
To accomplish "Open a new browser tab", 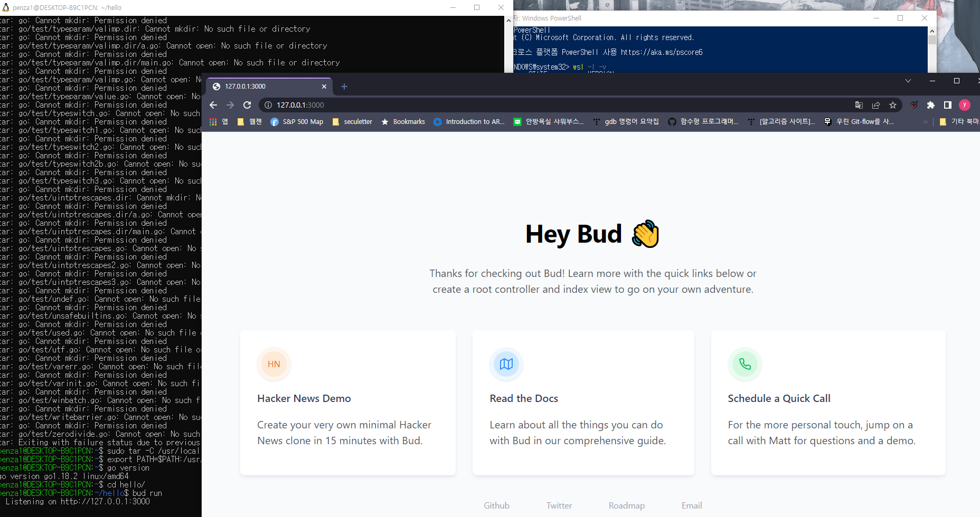I will 344,86.
